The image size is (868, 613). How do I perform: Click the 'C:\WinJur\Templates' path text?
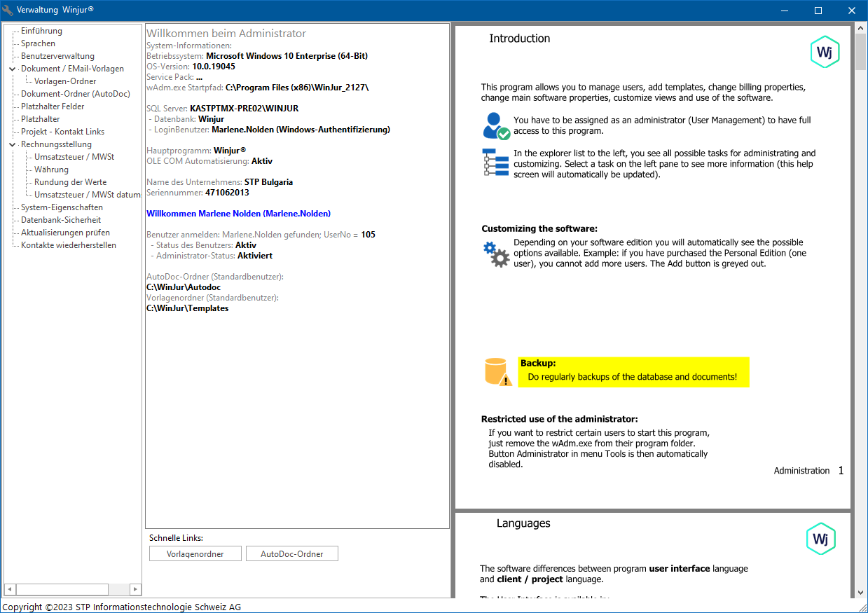click(187, 308)
